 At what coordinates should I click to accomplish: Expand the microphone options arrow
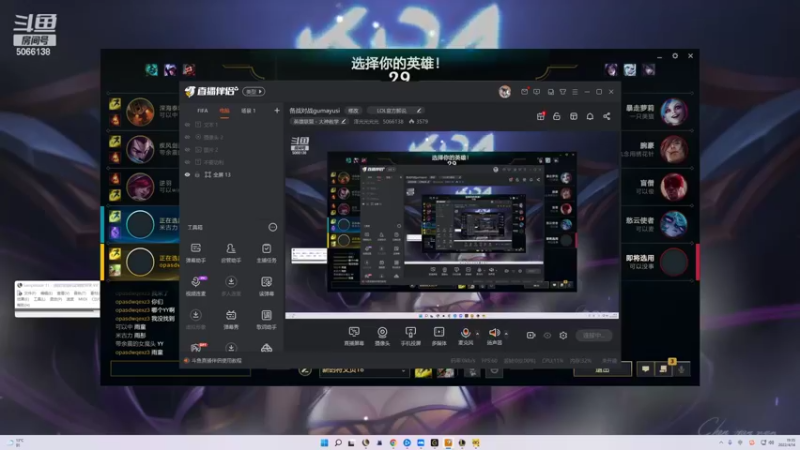(478, 334)
